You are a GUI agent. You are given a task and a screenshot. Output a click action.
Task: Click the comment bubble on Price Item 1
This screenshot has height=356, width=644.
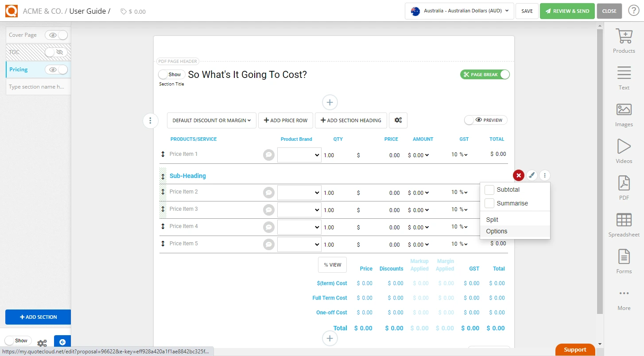pos(268,155)
